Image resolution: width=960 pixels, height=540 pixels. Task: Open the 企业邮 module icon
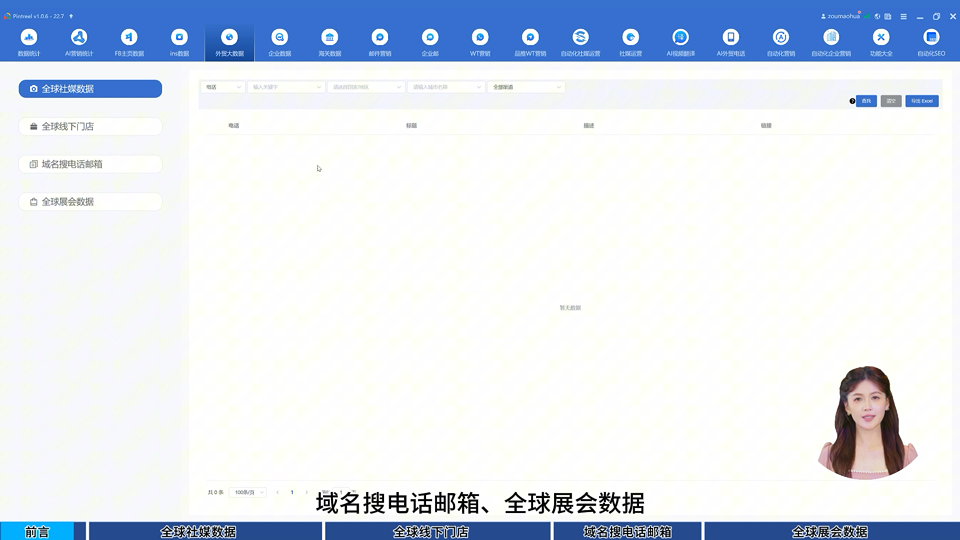click(x=430, y=37)
